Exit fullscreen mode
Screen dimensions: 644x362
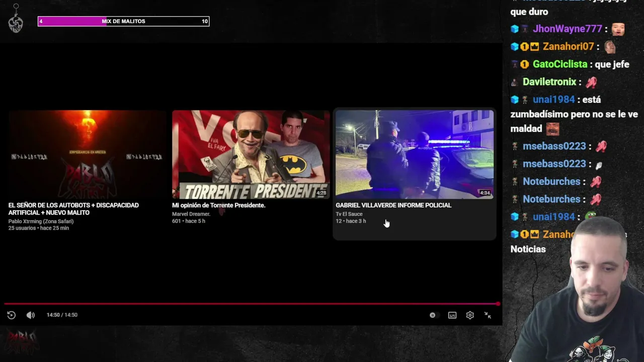(x=488, y=315)
